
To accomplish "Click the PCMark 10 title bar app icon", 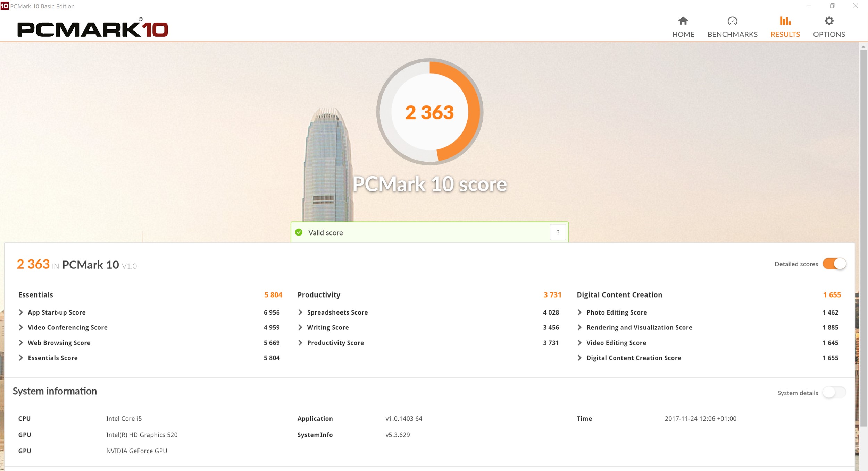I will [x=5, y=6].
